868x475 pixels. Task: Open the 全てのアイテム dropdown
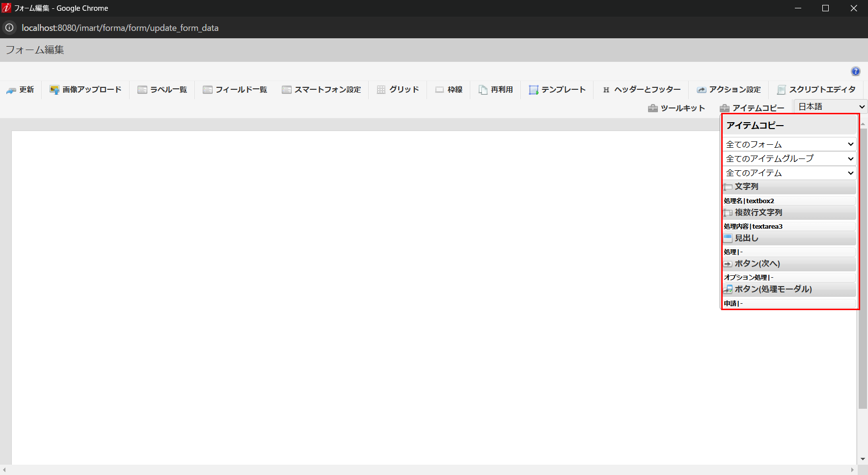tap(788, 173)
